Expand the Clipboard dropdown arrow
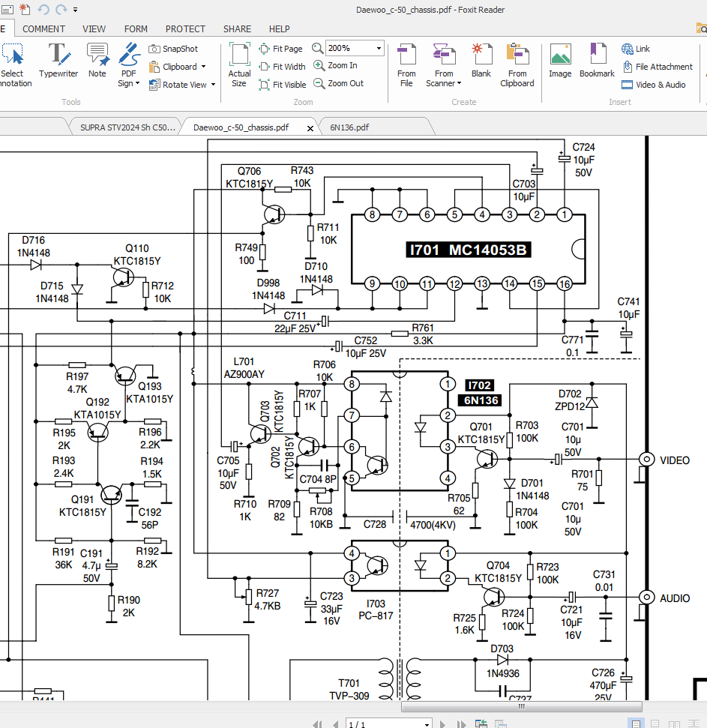Viewport: 707px width, 728px height. pos(203,67)
